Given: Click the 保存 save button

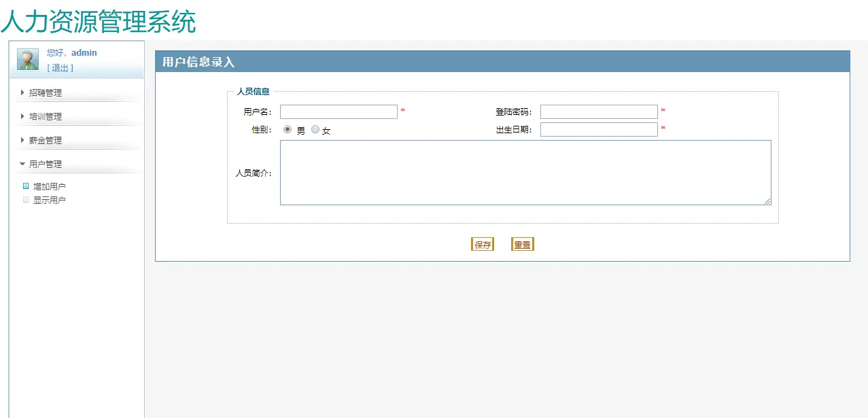Looking at the screenshot, I should point(483,243).
